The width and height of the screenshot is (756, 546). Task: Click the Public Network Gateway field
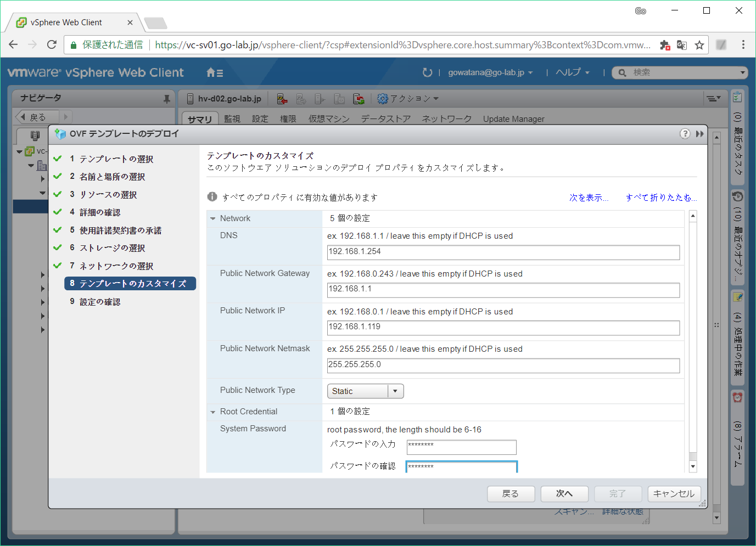(503, 290)
